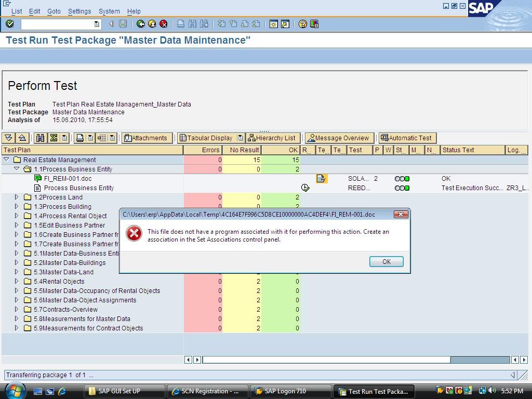This screenshot has height=399, width=532.
Task: Select the FI_REM-001.doc tree item
Action: (68, 179)
